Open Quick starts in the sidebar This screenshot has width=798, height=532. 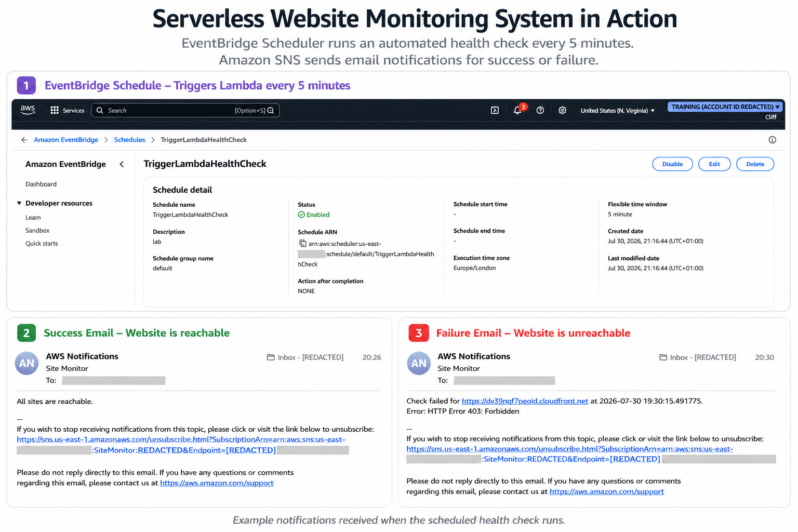pos(42,244)
